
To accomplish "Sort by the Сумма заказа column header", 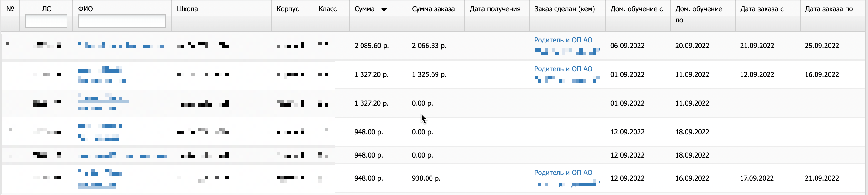I will [433, 9].
